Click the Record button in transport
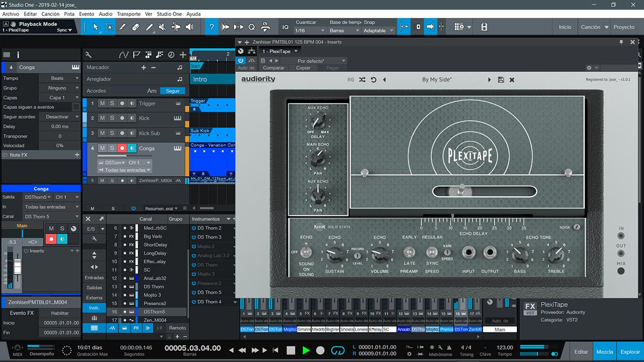The height and width of the screenshot is (362, 644). (x=320, y=350)
